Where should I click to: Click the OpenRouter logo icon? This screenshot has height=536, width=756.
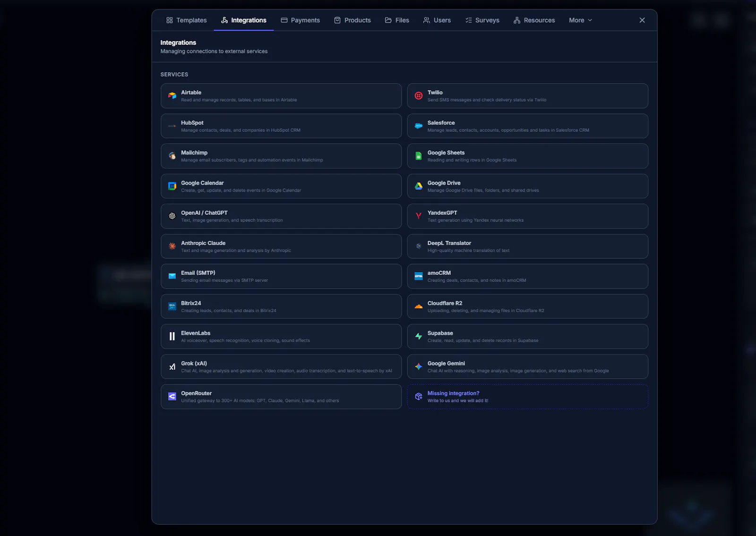(172, 397)
